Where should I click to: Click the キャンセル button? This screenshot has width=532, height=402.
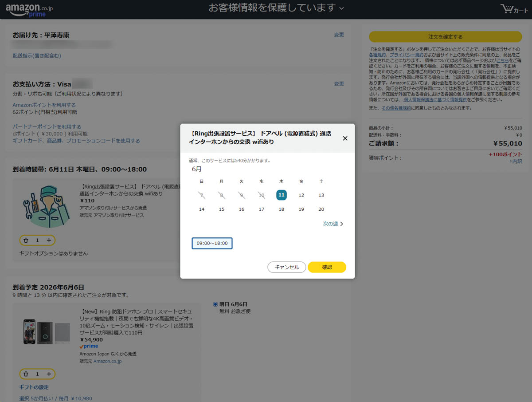pos(287,267)
